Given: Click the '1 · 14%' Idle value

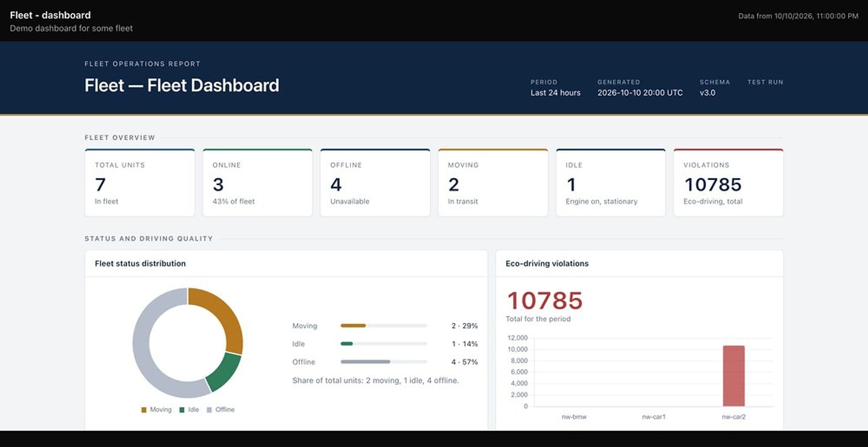Looking at the screenshot, I should point(464,344).
